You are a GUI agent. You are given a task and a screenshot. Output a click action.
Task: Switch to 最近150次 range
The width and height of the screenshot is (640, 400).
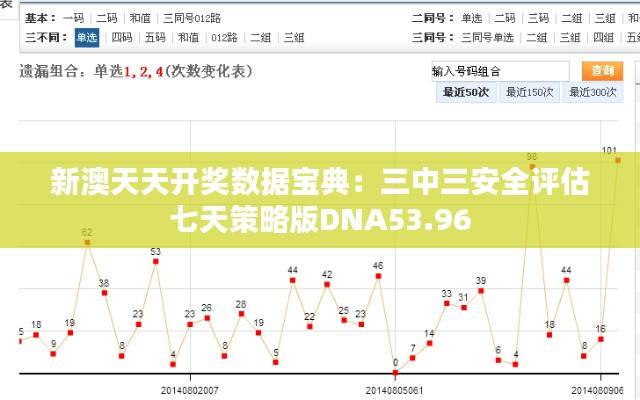[530, 92]
